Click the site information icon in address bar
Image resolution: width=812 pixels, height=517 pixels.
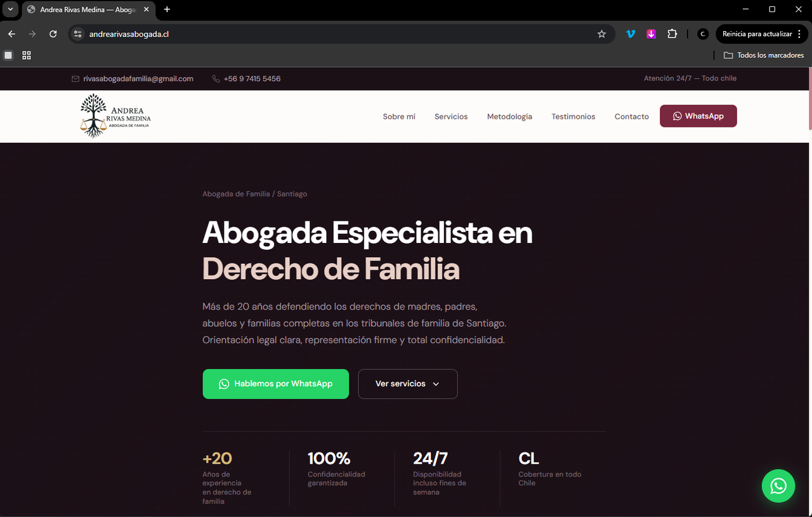(x=77, y=34)
